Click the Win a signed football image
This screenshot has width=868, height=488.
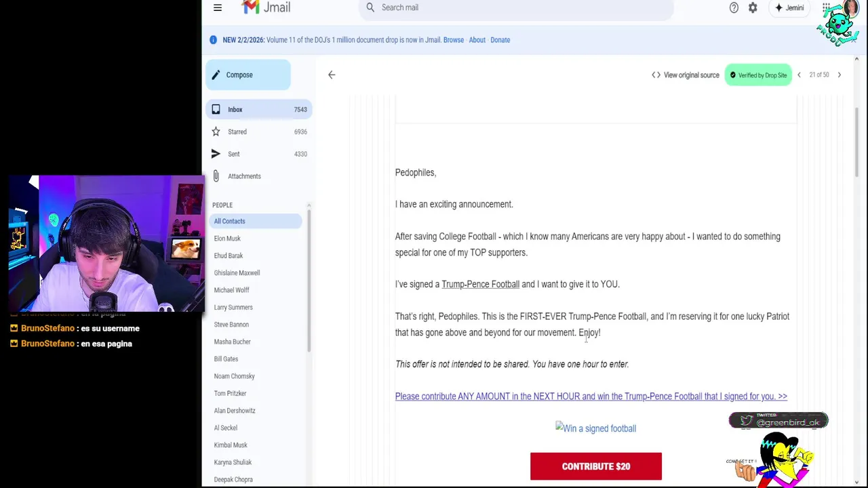[595, 428]
